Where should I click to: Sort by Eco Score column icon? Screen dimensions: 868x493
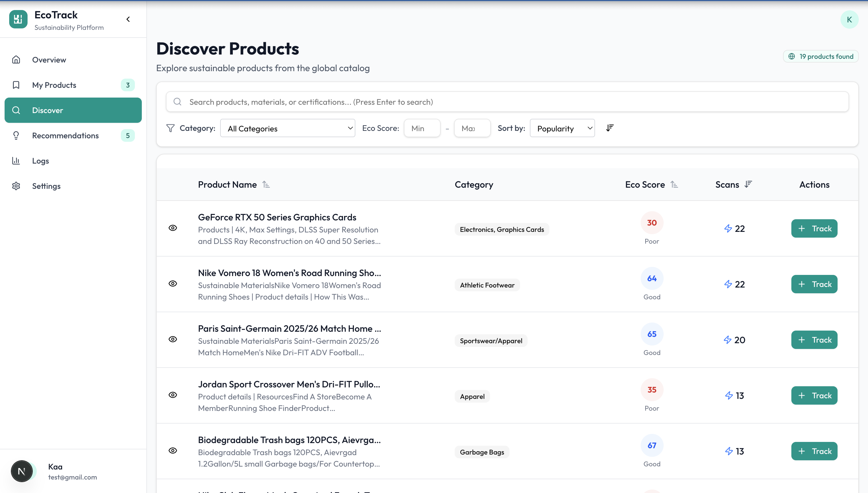tap(674, 185)
